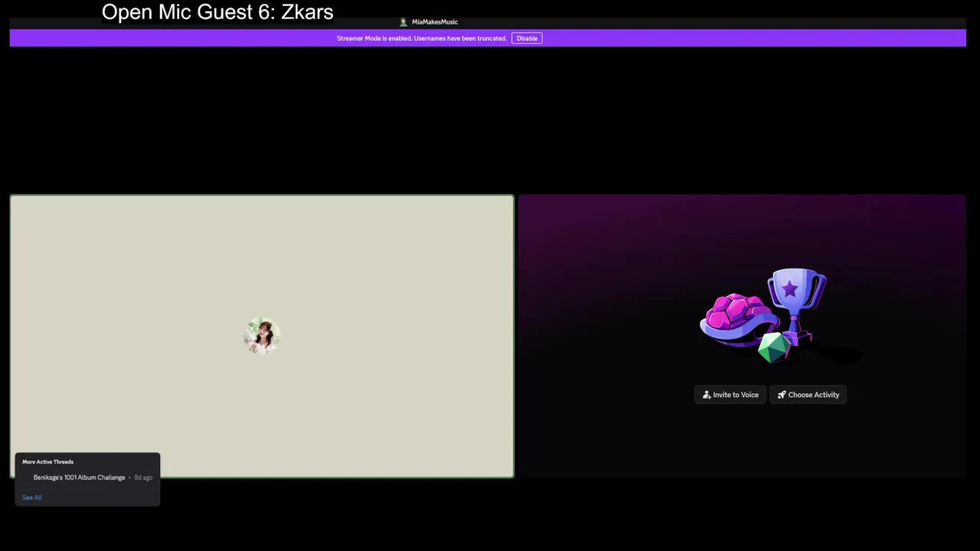
Task: Click the person icon on Invite to Voice
Action: pyautogui.click(x=707, y=395)
